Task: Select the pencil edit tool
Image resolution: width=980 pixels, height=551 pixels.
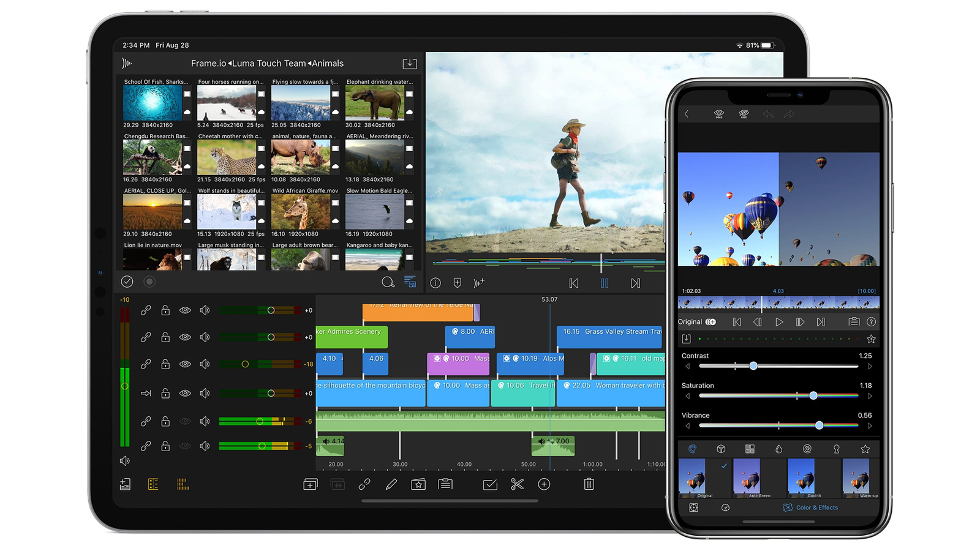Action: [x=391, y=484]
